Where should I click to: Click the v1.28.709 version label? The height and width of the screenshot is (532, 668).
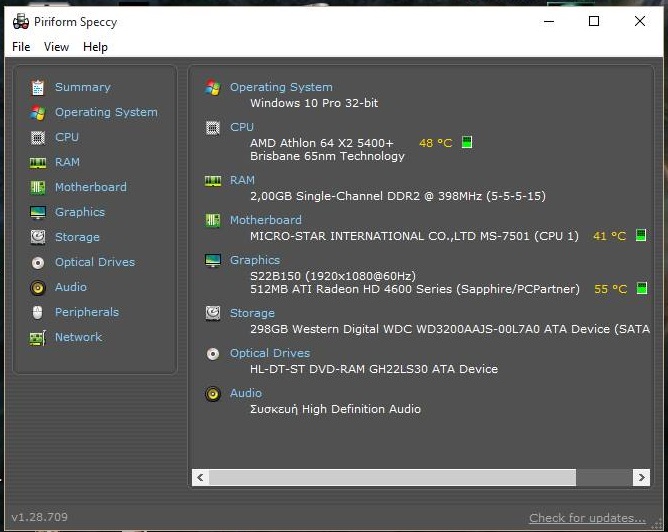point(39,517)
